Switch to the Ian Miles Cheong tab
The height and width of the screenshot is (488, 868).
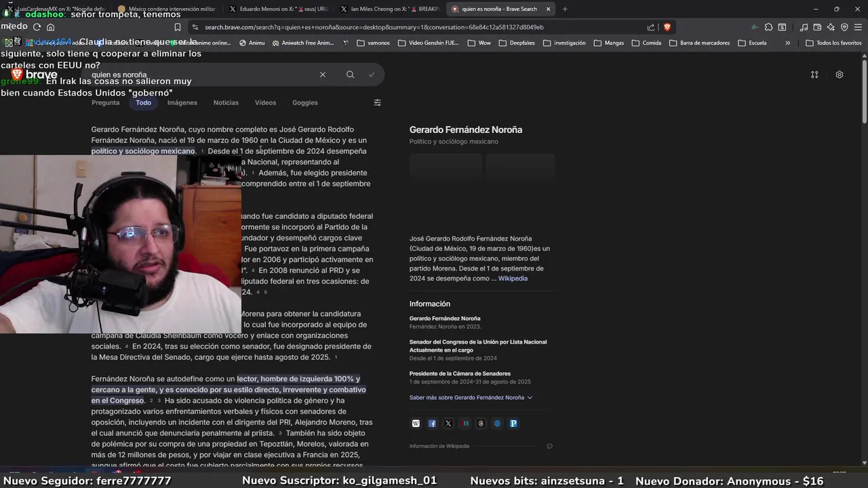(x=389, y=9)
